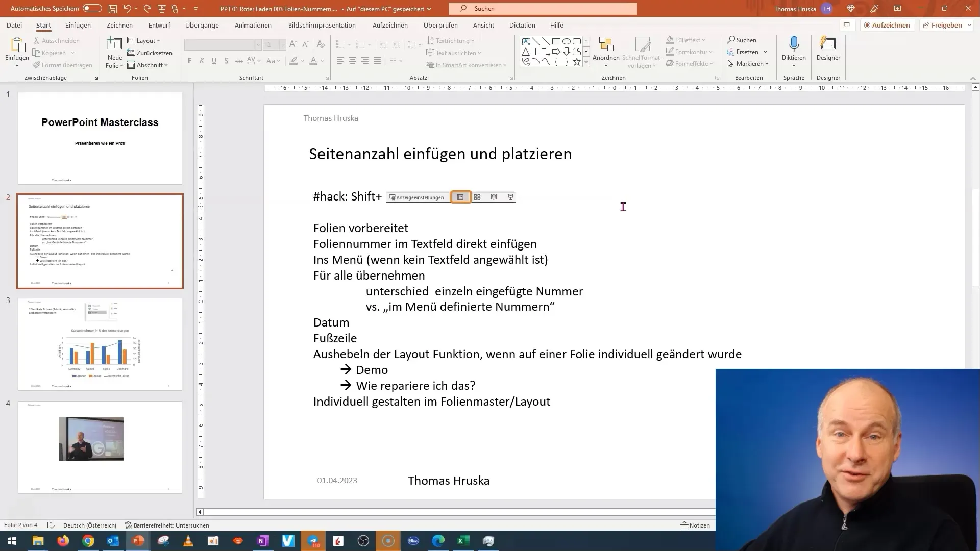Click the Einfügen menu tab

tap(78, 25)
